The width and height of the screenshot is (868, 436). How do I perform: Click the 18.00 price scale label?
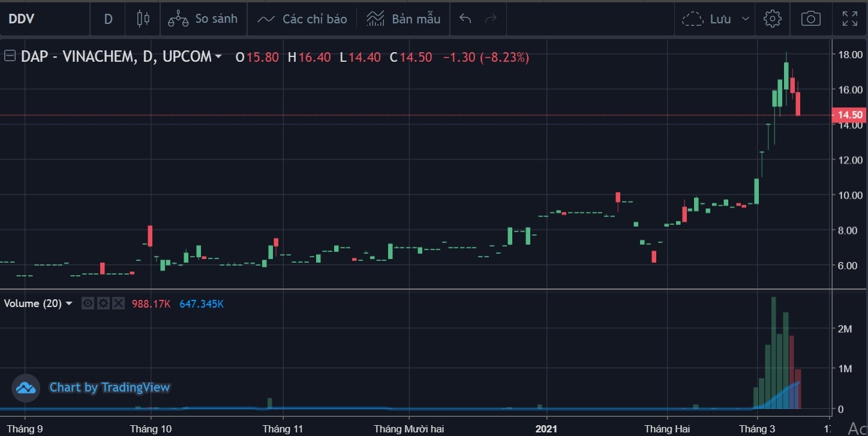(x=850, y=55)
